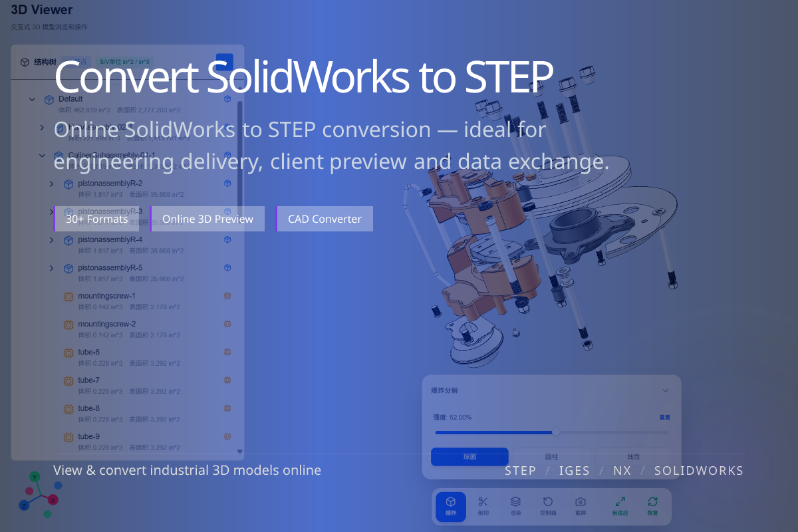Click cube icon beside pistonassemblyR-2
The image size is (798, 532).
68,184
